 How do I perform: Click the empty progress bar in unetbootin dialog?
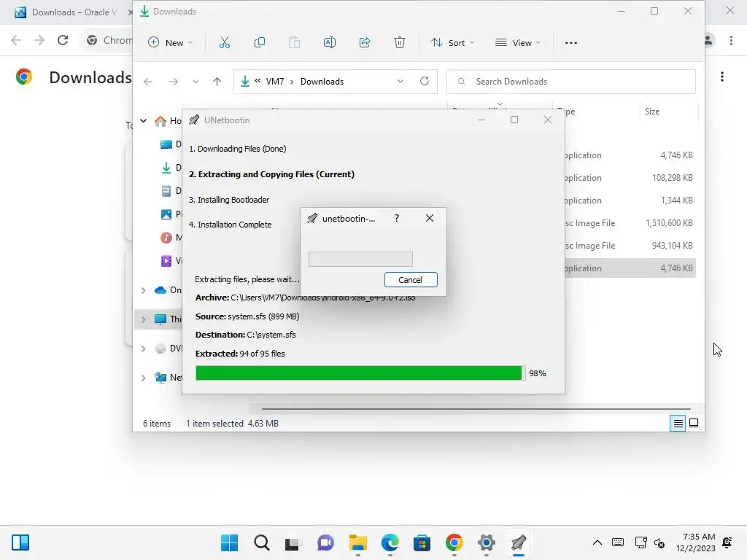(360, 259)
